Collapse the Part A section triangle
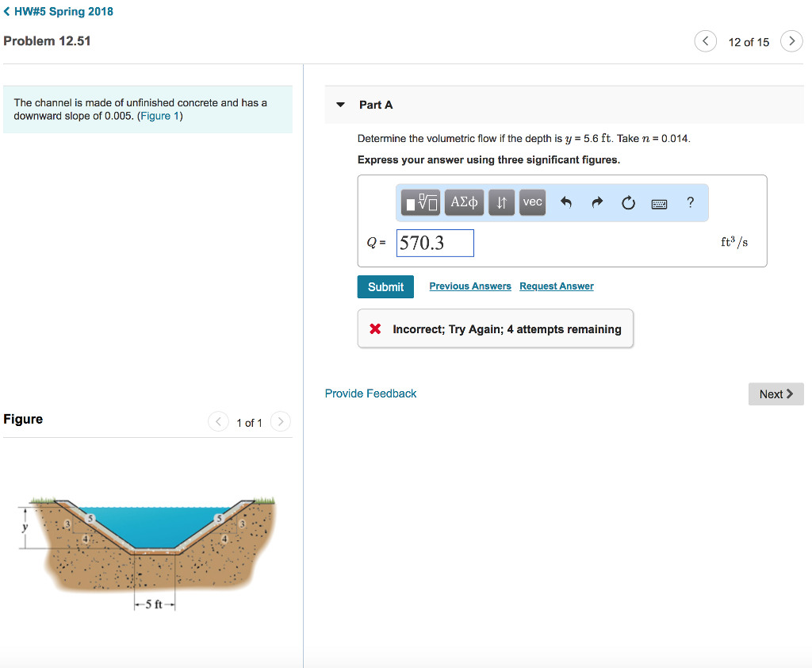 [x=340, y=104]
